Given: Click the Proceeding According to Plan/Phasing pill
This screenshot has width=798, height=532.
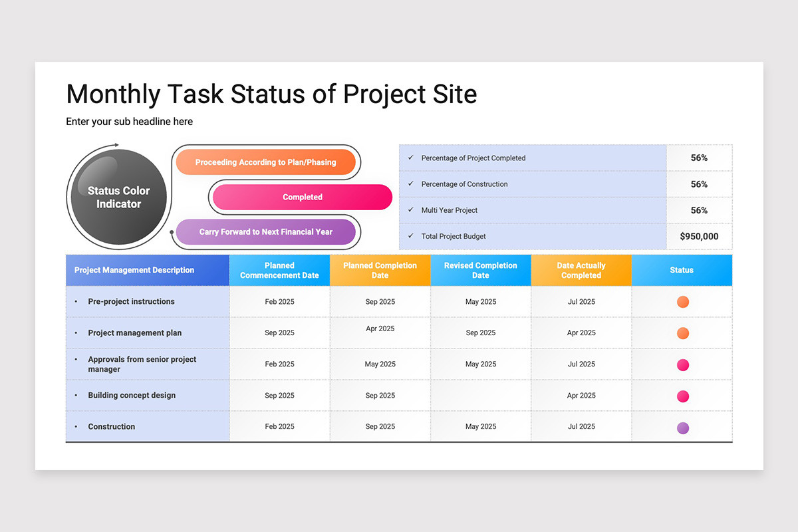Looking at the screenshot, I should [x=266, y=162].
